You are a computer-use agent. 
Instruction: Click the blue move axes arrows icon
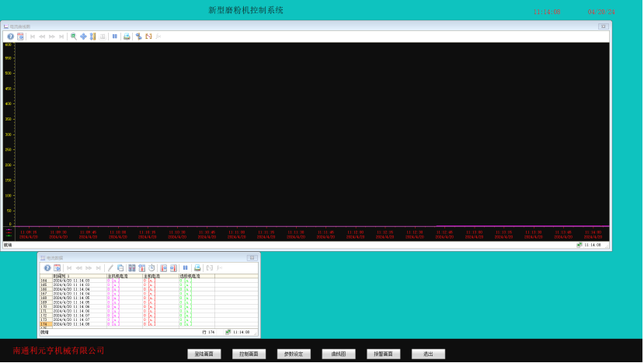click(83, 37)
